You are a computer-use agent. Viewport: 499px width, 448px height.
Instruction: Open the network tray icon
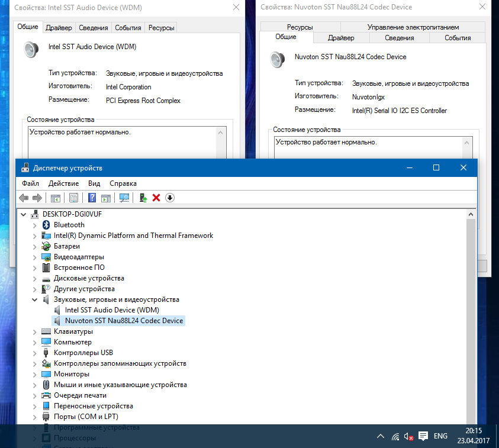click(395, 437)
